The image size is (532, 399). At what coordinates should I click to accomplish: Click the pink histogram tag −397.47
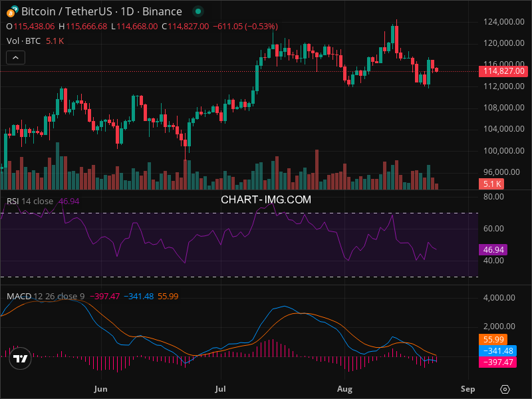[497, 362]
